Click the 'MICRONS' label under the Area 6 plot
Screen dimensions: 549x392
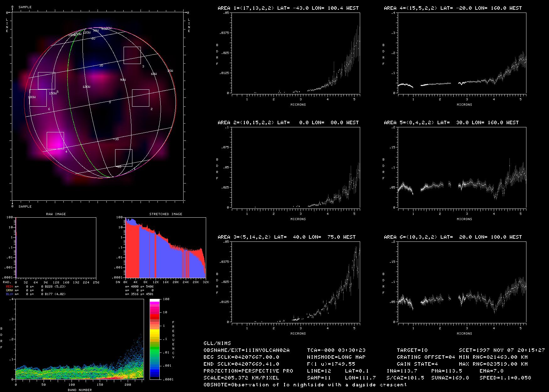tap(464, 334)
